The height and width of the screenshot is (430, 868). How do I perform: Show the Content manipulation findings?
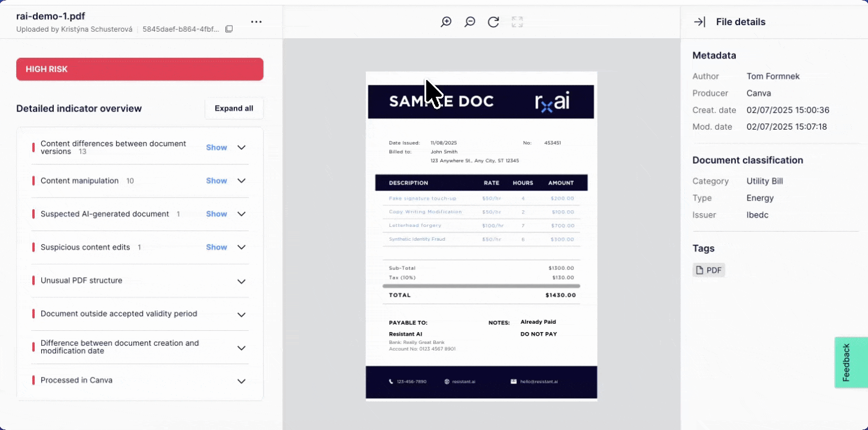[216, 180]
